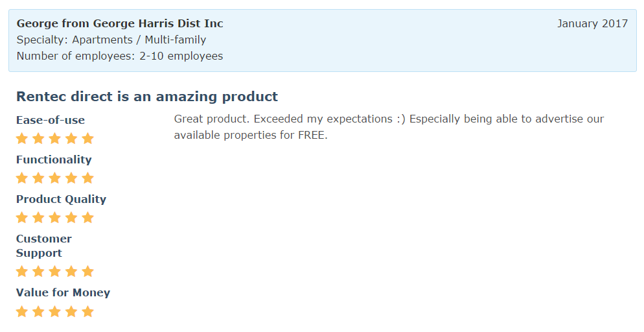Click the Ease-of-use rating label

pos(51,120)
